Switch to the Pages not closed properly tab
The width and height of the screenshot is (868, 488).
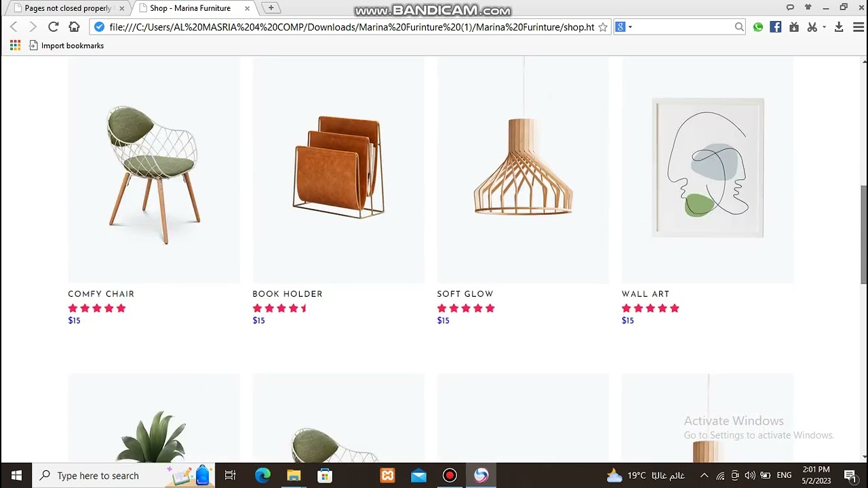coord(67,8)
